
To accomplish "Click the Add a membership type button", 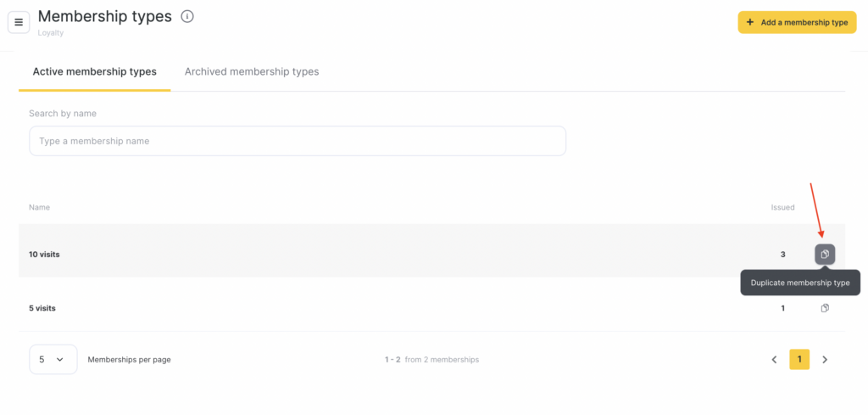I will (797, 22).
